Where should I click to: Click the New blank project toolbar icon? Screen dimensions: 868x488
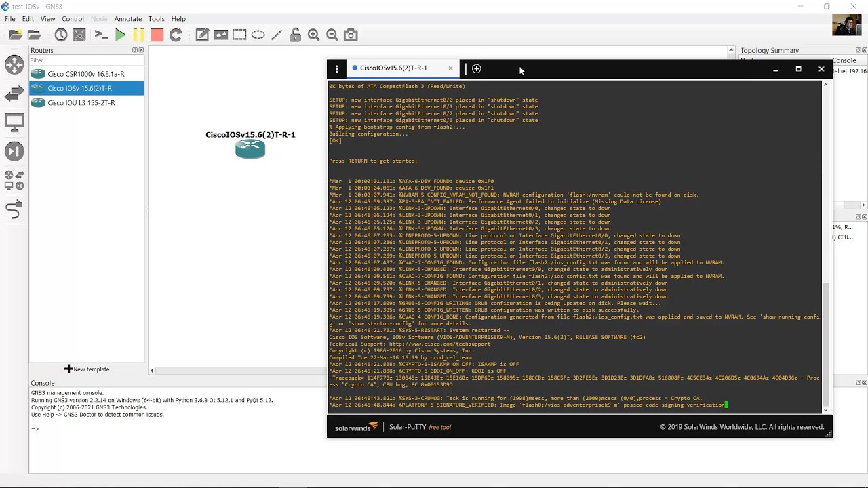tap(15, 35)
